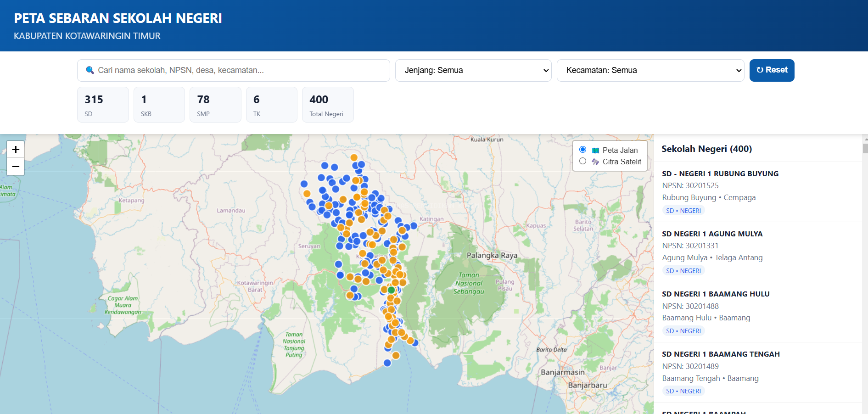Viewport: 868px width, 414px height.
Task: Click the satellite icon beside Citra Satelit
Action: pyautogui.click(x=595, y=162)
